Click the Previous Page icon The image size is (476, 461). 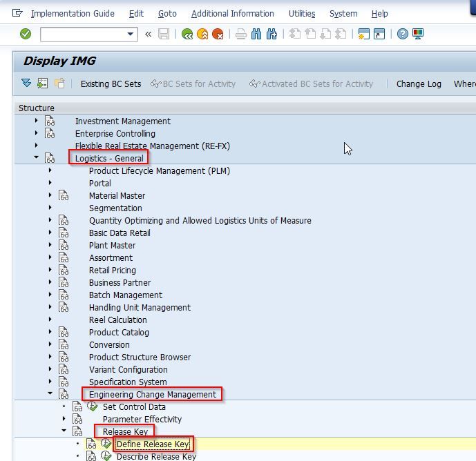(x=310, y=34)
